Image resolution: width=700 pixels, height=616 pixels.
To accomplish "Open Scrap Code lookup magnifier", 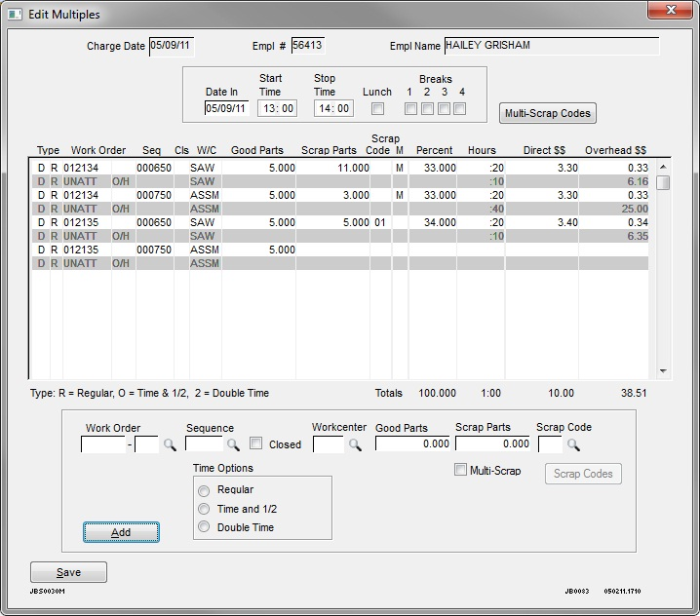I will (573, 444).
